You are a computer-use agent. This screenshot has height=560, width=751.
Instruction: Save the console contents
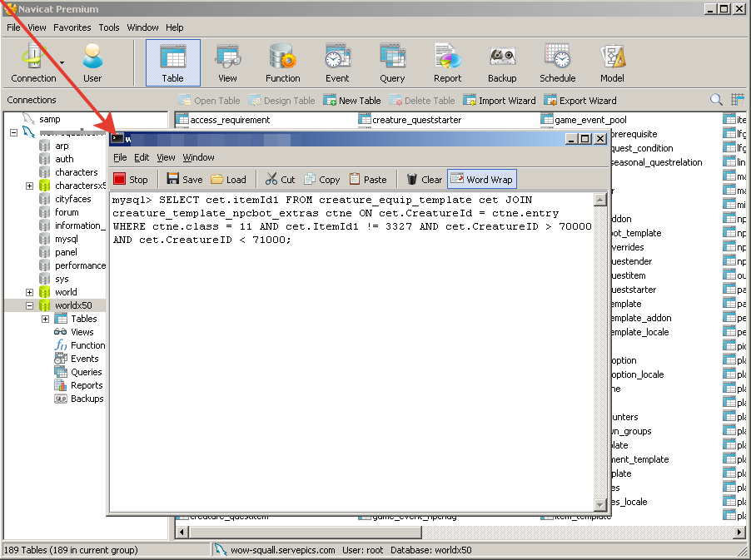tap(185, 180)
